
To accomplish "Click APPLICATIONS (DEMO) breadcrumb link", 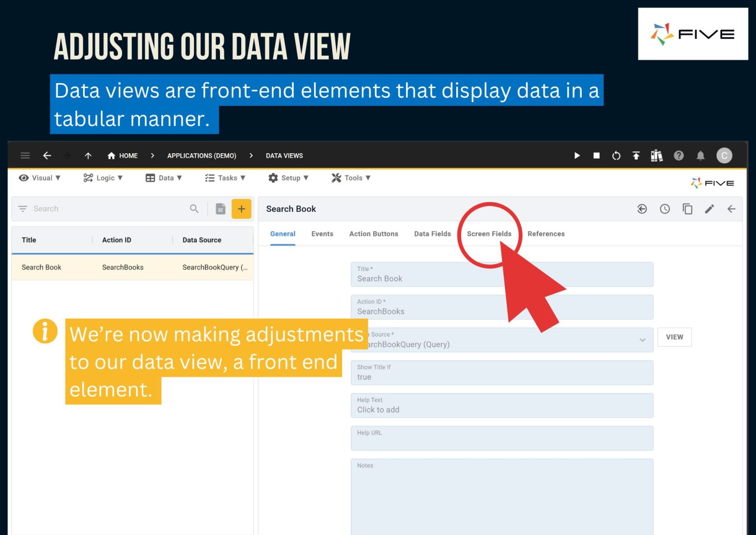I will (x=201, y=156).
